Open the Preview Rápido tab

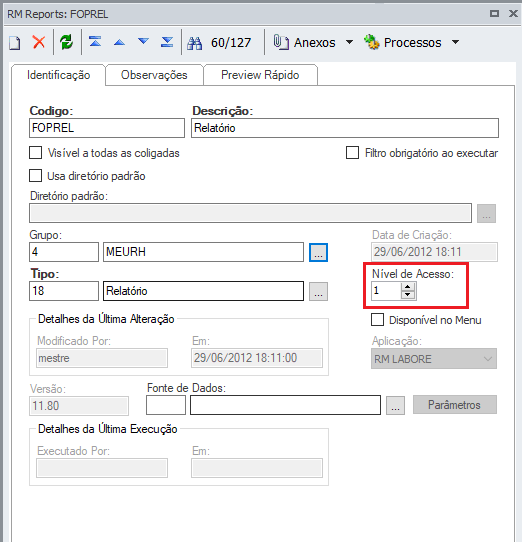point(260,75)
